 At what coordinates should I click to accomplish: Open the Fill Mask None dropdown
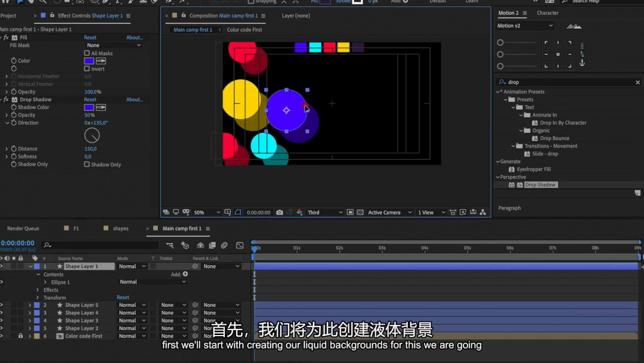click(x=114, y=45)
